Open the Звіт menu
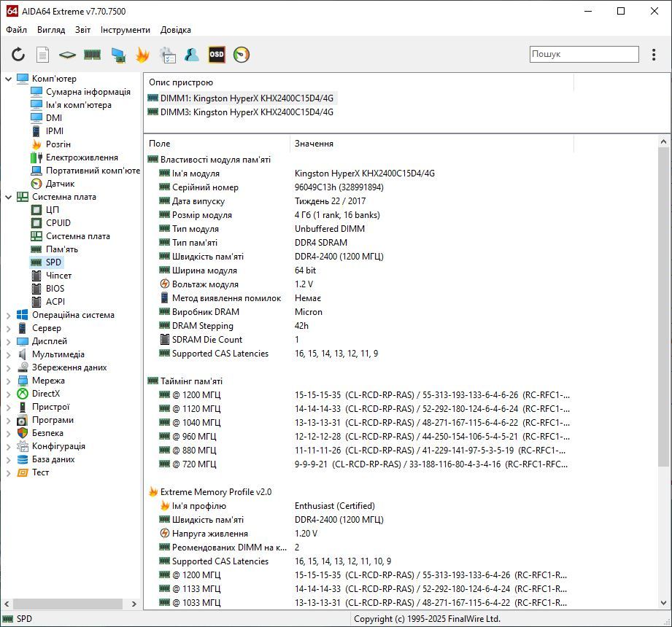Image resolution: width=672 pixels, height=627 pixels. point(82,30)
